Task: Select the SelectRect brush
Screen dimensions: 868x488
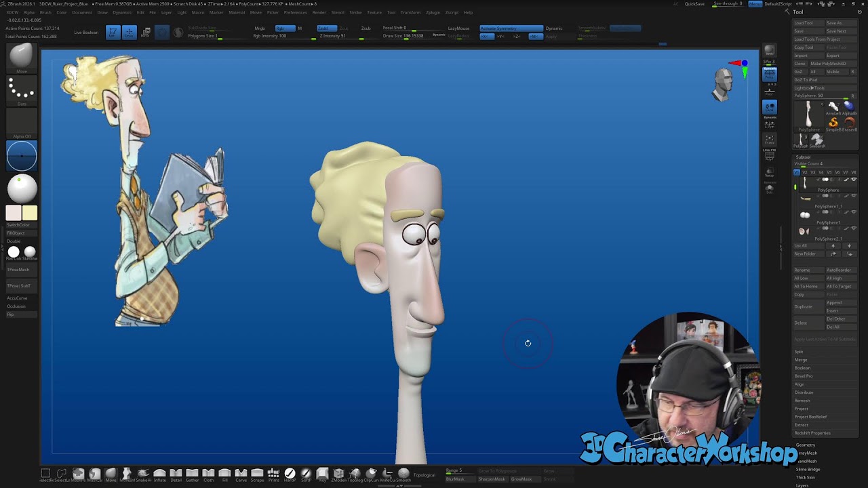Action: click(x=45, y=474)
